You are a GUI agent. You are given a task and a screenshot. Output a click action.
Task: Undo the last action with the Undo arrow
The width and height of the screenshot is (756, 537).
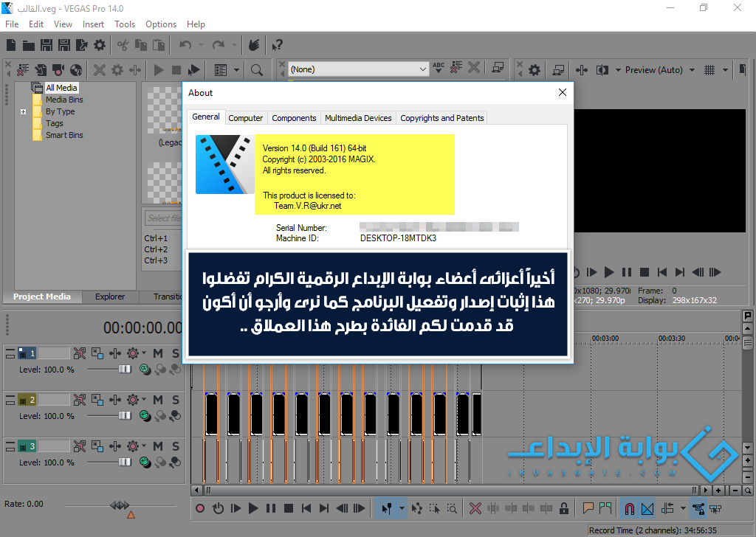click(x=185, y=45)
